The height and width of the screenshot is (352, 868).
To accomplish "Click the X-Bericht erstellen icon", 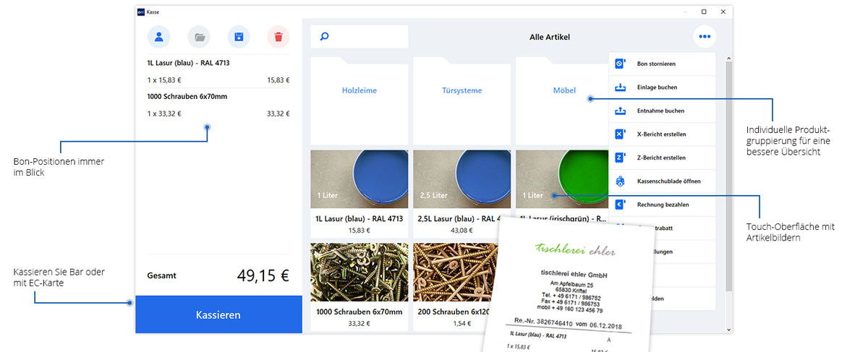I will [620, 134].
